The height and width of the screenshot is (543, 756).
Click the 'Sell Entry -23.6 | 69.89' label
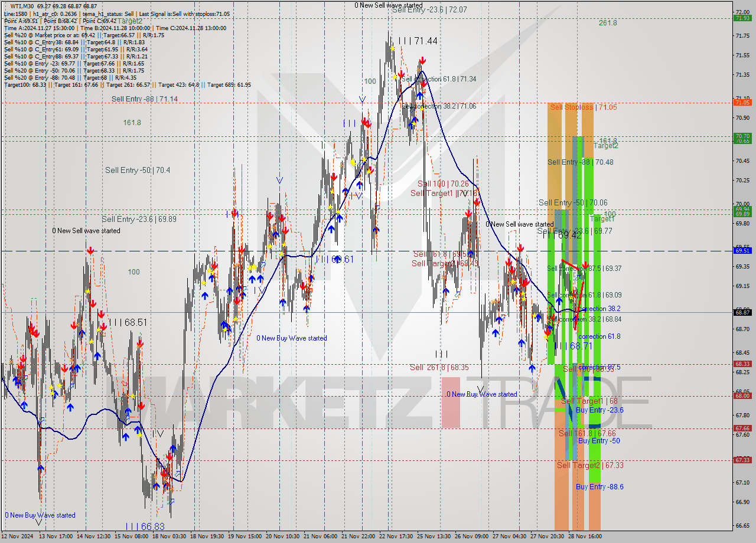click(139, 220)
